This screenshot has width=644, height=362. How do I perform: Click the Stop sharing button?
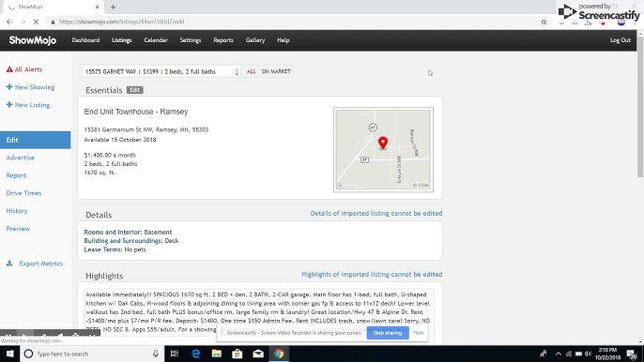pos(388,333)
